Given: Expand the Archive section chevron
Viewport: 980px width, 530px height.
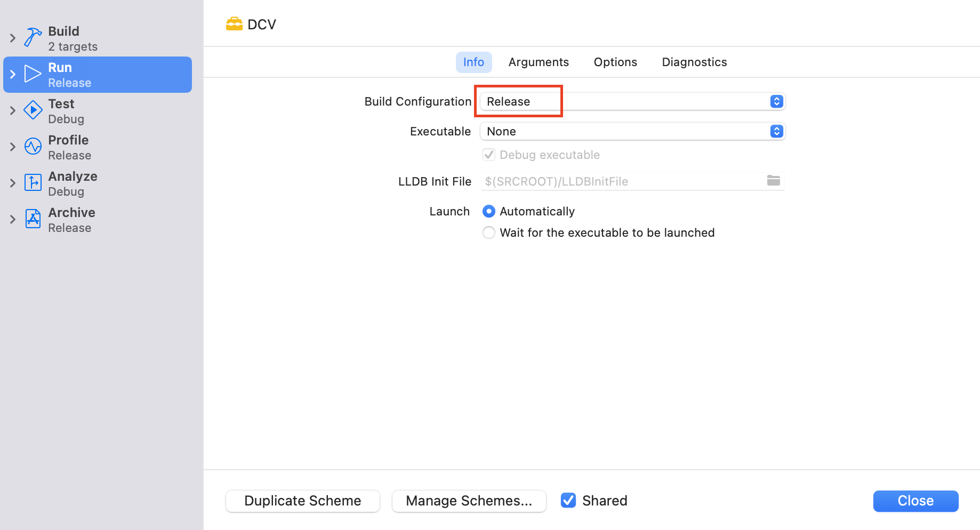Looking at the screenshot, I should (13, 219).
